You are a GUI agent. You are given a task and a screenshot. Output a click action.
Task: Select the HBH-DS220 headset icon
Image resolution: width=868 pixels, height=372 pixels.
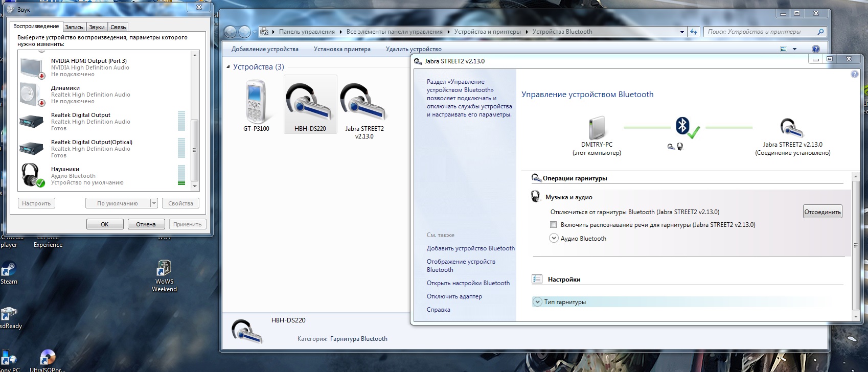pos(310,102)
